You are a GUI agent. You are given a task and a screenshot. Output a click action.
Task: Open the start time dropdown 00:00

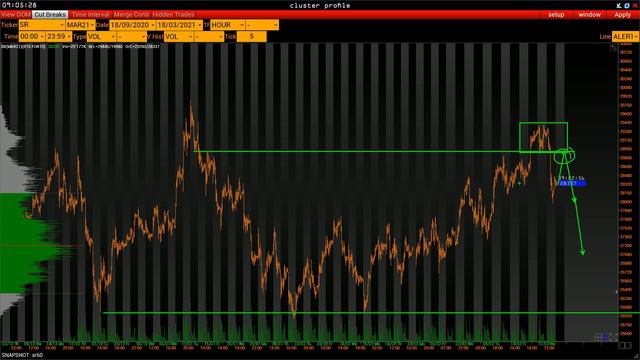[32, 36]
